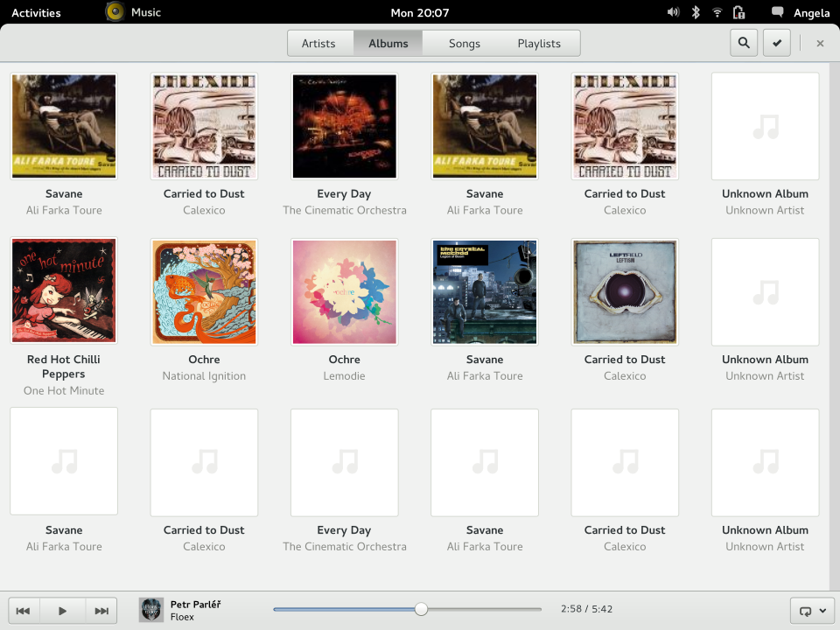Click the 'Floex' artist label in player bar
This screenshot has width=840, height=630.
pos(182,617)
